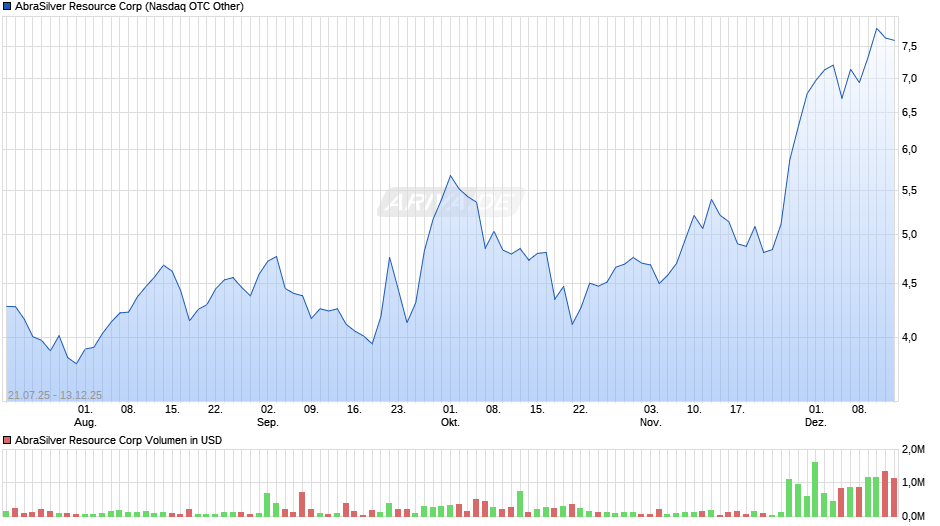Image resolution: width=940 pixels, height=526 pixels.
Task: Click the '23.' date label in September
Action: [399, 410]
